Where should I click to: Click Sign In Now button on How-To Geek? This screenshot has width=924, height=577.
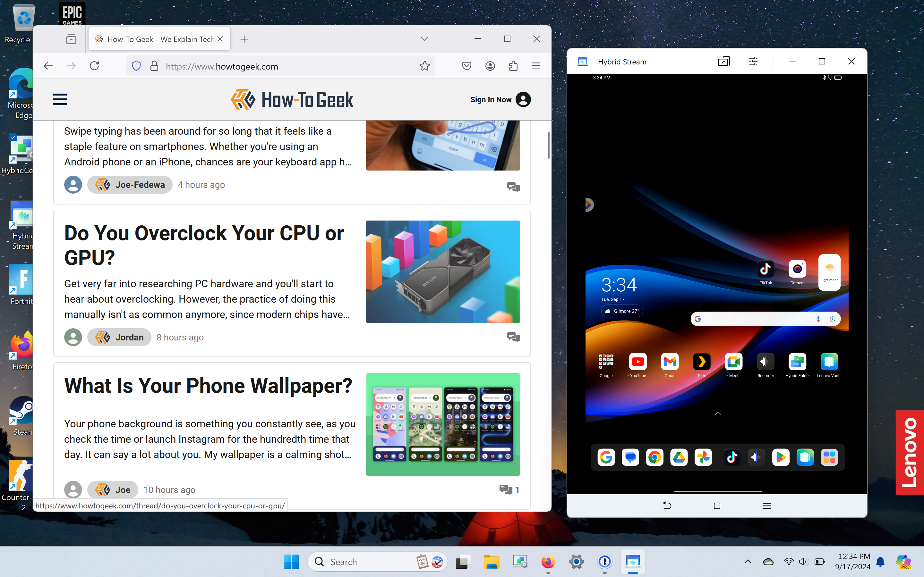tap(499, 99)
